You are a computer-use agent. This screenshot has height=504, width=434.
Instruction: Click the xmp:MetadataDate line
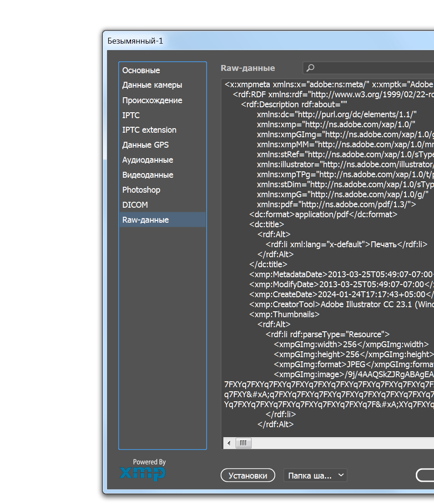coord(341,274)
